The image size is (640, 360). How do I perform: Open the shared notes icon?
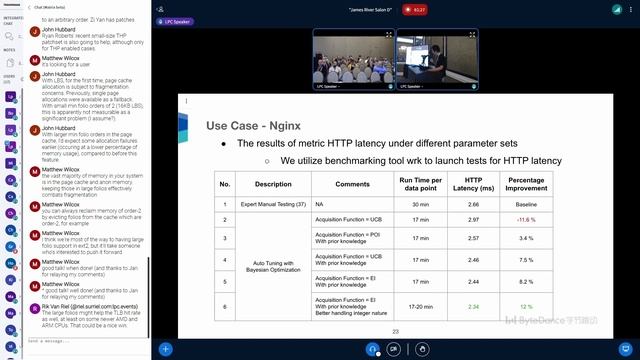(x=10, y=62)
